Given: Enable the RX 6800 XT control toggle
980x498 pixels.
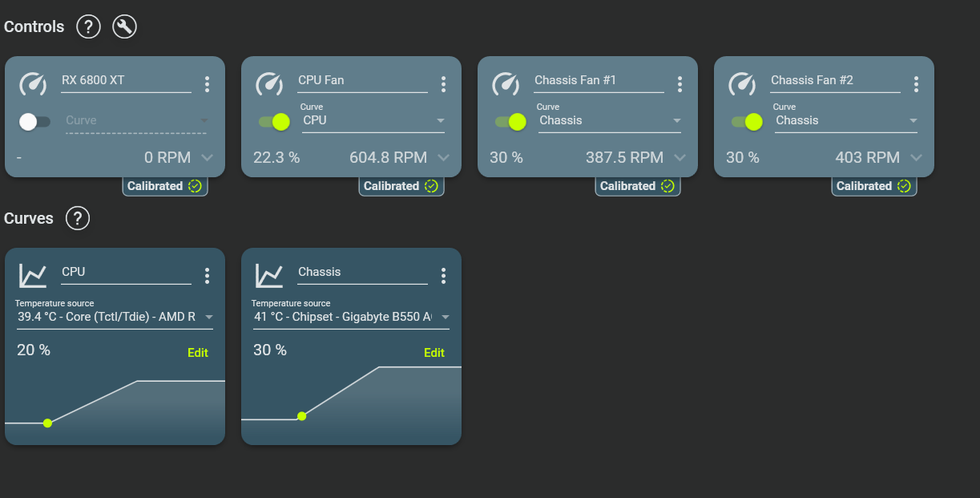Looking at the screenshot, I should pos(34,122).
